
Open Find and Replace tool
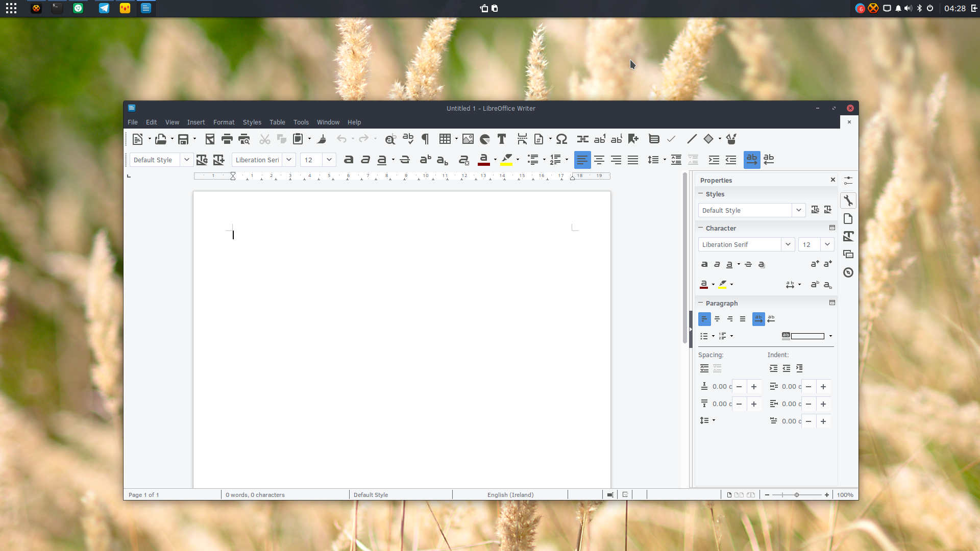point(390,139)
